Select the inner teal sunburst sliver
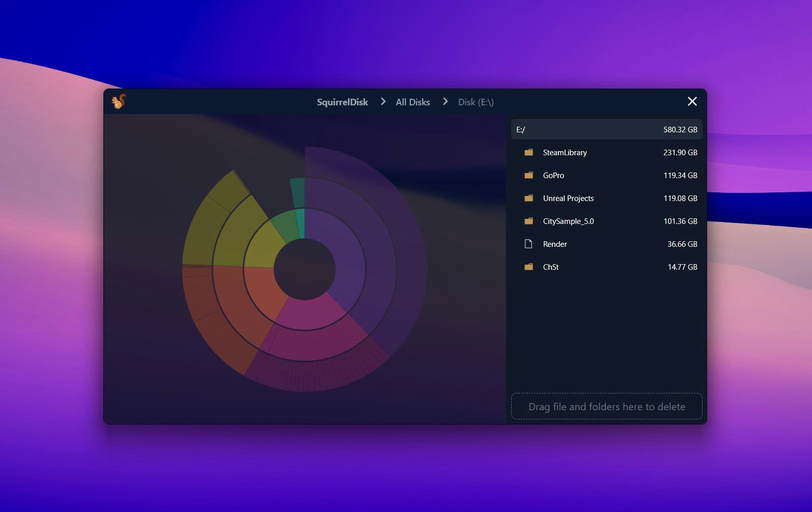This screenshot has width=812, height=512. click(301, 223)
